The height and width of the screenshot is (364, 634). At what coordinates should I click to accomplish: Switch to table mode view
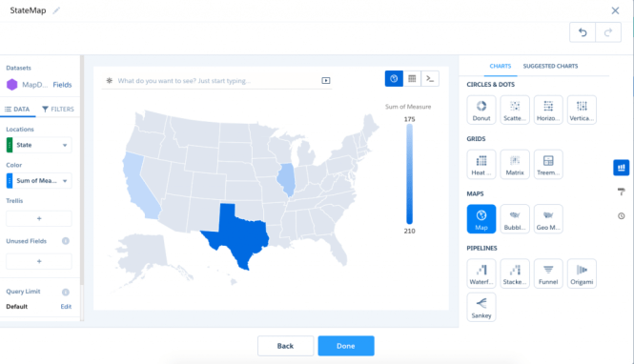[x=412, y=79]
